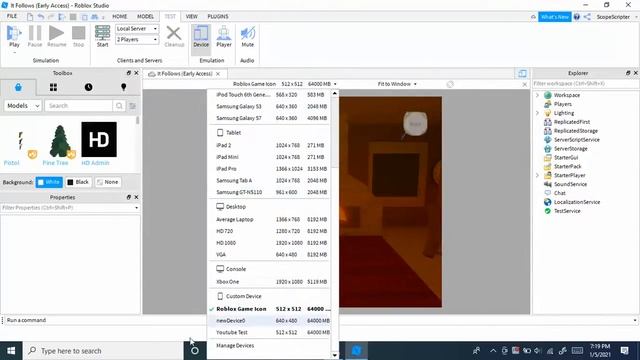Open Toolbox search filter options icon

132,106
